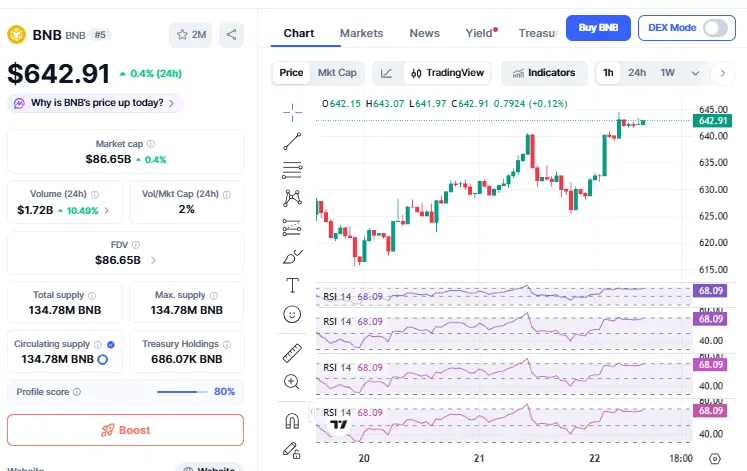This screenshot has height=471, width=747.
Task: Expand more time interval options
Action: coord(695,73)
